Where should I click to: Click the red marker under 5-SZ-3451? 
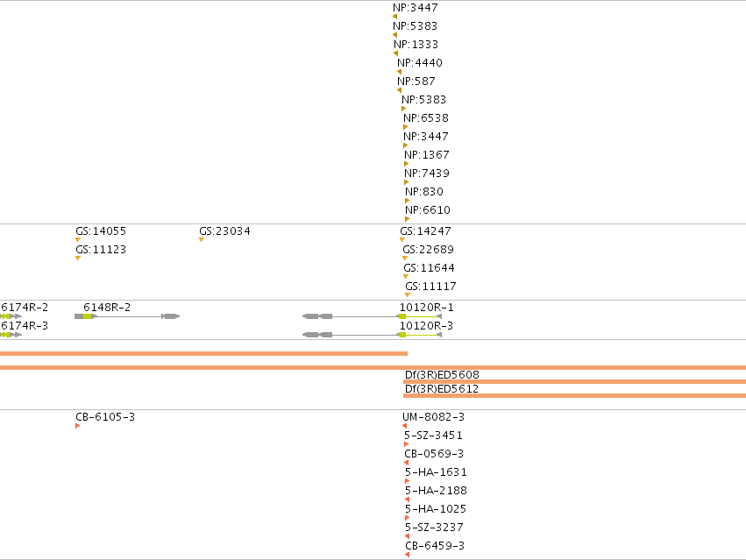(406, 444)
